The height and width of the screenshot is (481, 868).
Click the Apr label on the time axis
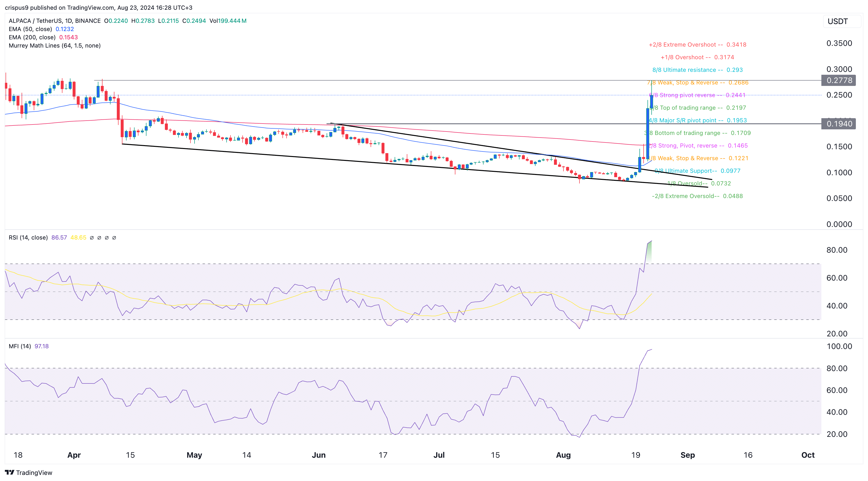point(74,455)
